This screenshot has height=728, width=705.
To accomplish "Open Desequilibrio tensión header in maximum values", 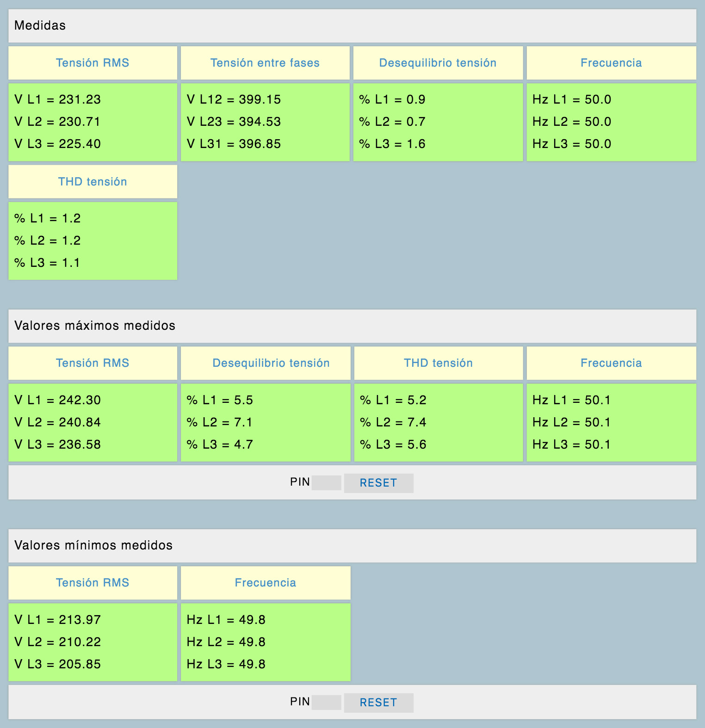I will pos(271,363).
